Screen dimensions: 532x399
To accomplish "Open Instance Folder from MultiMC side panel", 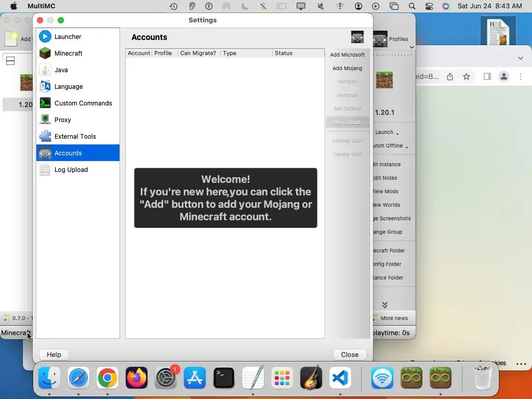I will [389, 278].
